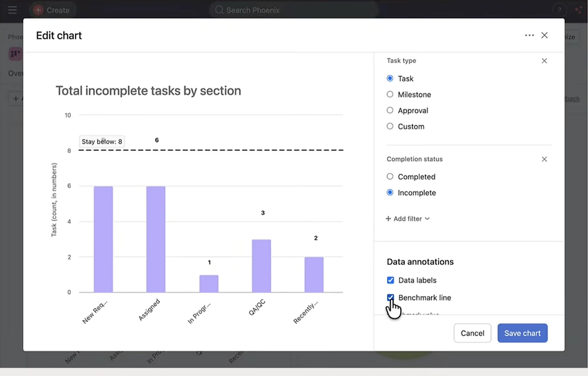The height and width of the screenshot is (376, 588).
Task: Toggle the Benchmark line checkbox
Action: pyautogui.click(x=391, y=297)
